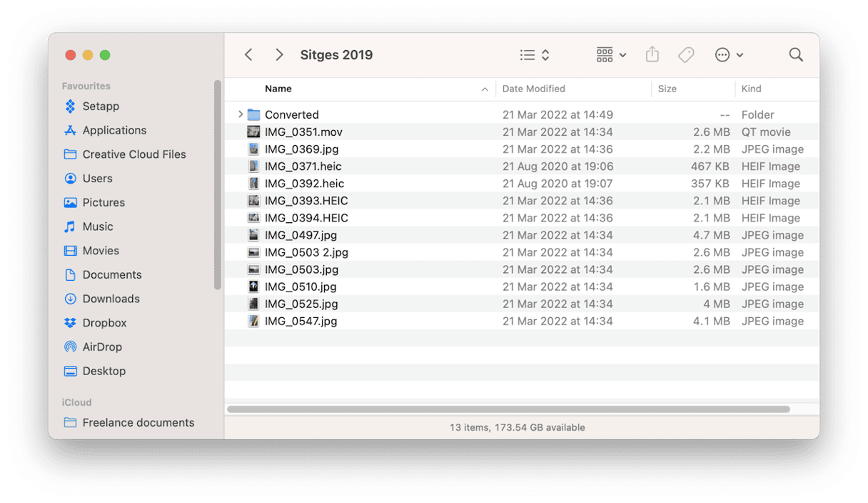868x503 pixels.
Task: Open Downloads in the sidebar
Action: coord(101,299)
